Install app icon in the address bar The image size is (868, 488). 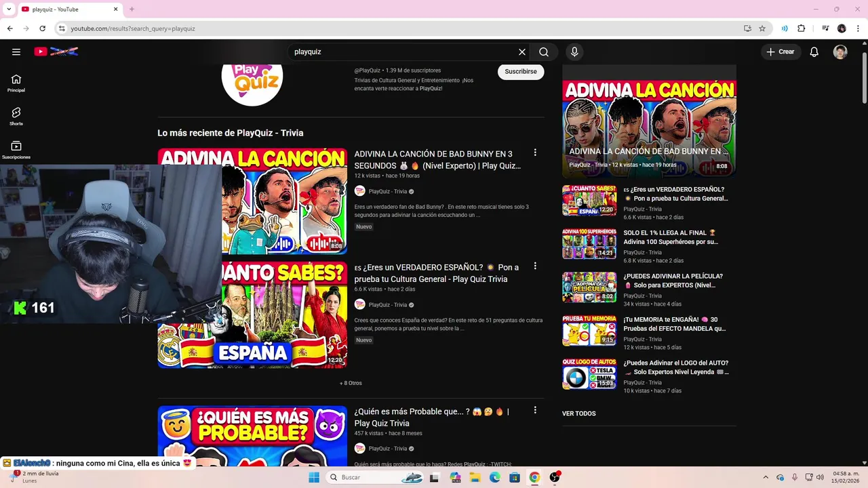pyautogui.click(x=747, y=28)
